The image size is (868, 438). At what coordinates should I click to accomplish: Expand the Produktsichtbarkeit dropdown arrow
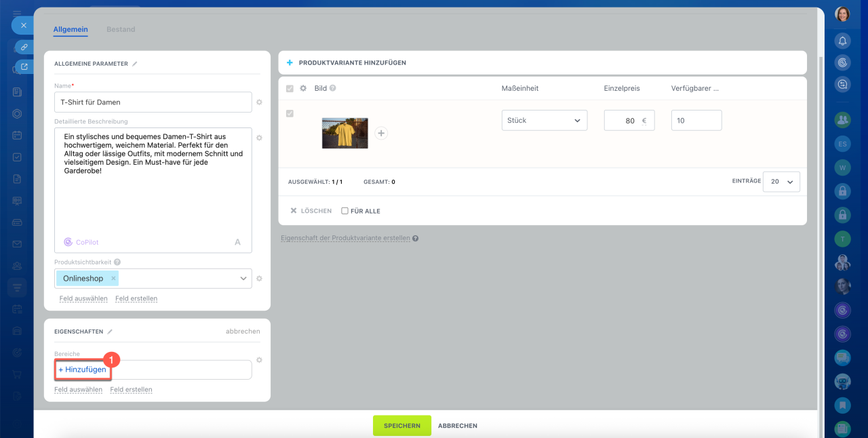tap(243, 279)
